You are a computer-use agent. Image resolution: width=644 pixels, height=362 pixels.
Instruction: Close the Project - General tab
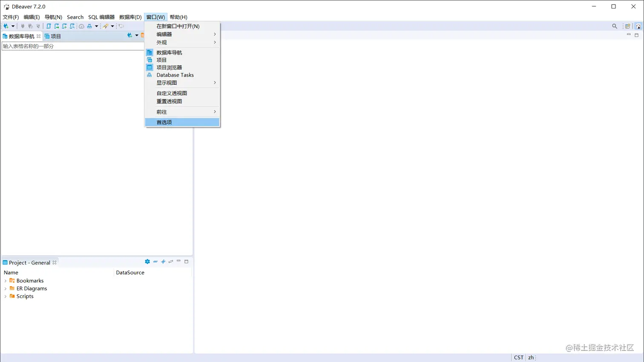(x=55, y=262)
